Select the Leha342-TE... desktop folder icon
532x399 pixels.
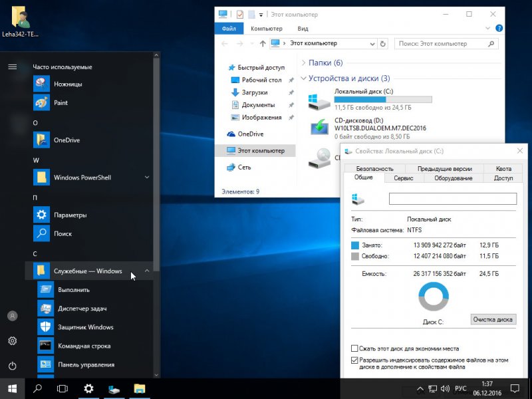coord(21,21)
